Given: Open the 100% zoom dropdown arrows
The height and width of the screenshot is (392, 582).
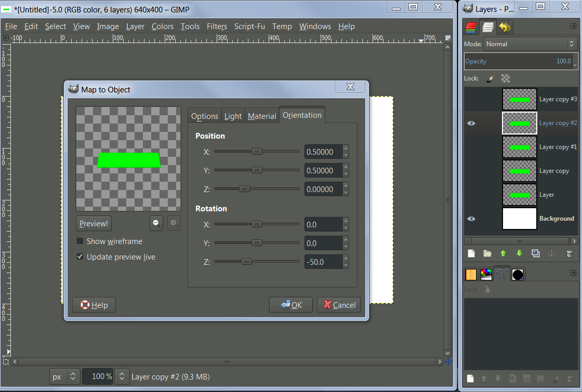Looking at the screenshot, I should click(122, 376).
